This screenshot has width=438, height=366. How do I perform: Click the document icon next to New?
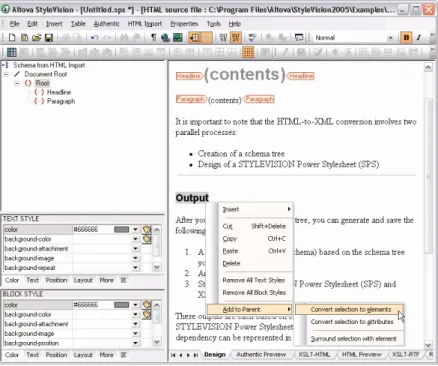24,38
